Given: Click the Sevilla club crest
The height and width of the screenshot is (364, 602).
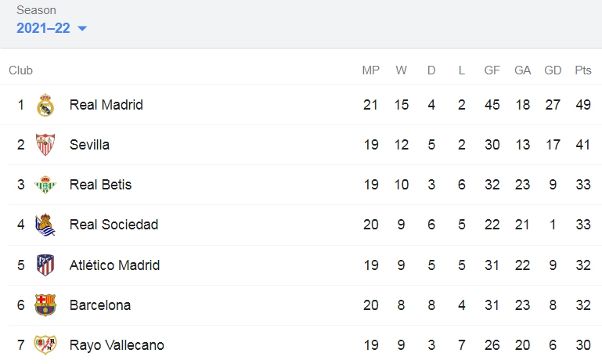Looking at the screenshot, I should pos(45,145).
